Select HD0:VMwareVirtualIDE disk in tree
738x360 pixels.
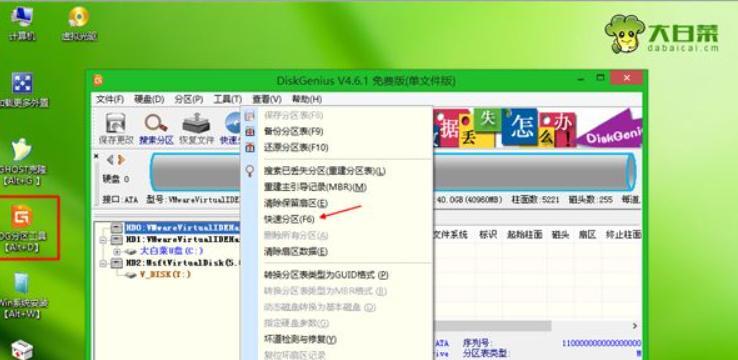[x=183, y=228]
